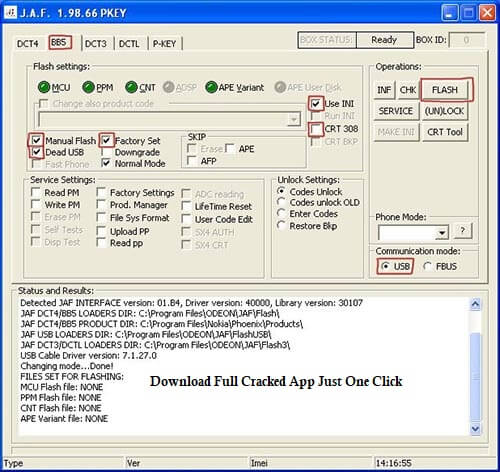
Task: Check the File Sys Format checkbox
Action: [x=101, y=218]
